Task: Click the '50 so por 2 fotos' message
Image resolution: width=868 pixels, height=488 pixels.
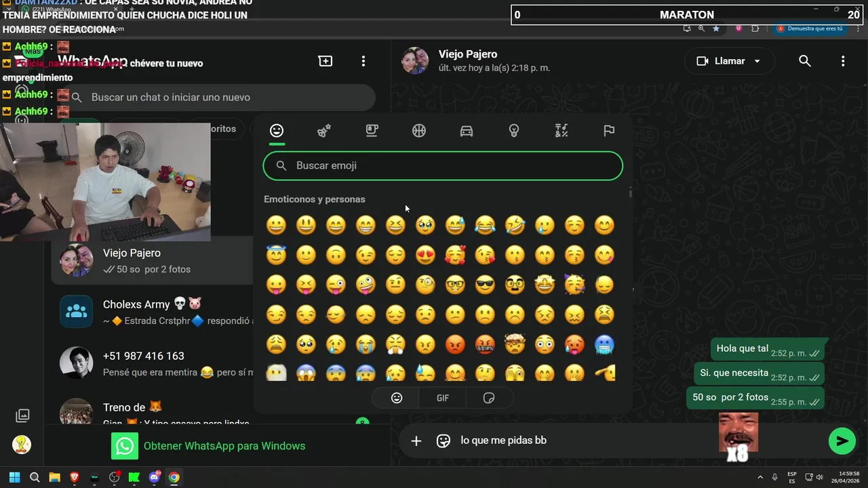Action: pos(755,399)
